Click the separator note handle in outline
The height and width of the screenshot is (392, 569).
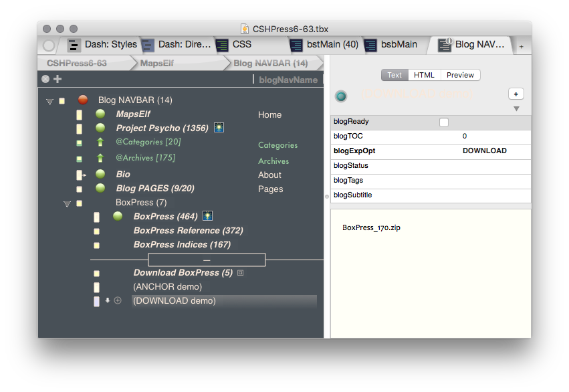coord(207,260)
